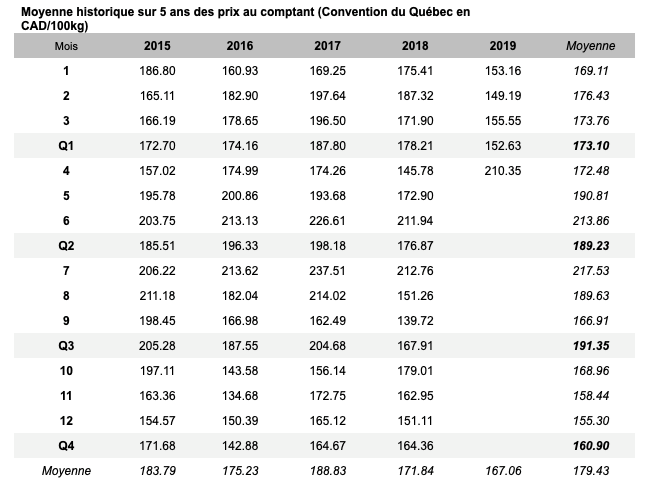Select the overall average 179.43
Screen dimensions: 659x499
pos(590,470)
